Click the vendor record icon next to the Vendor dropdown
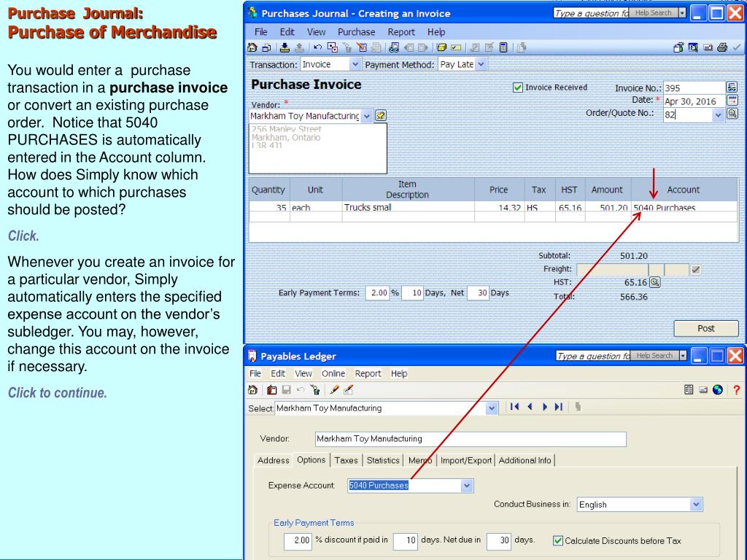 coord(380,116)
